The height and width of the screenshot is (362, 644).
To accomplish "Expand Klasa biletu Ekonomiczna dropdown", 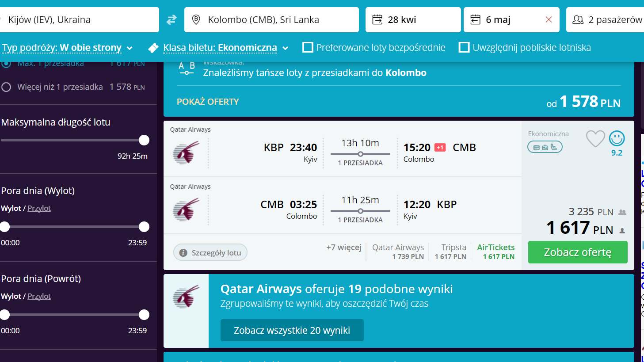I will 225,48.
